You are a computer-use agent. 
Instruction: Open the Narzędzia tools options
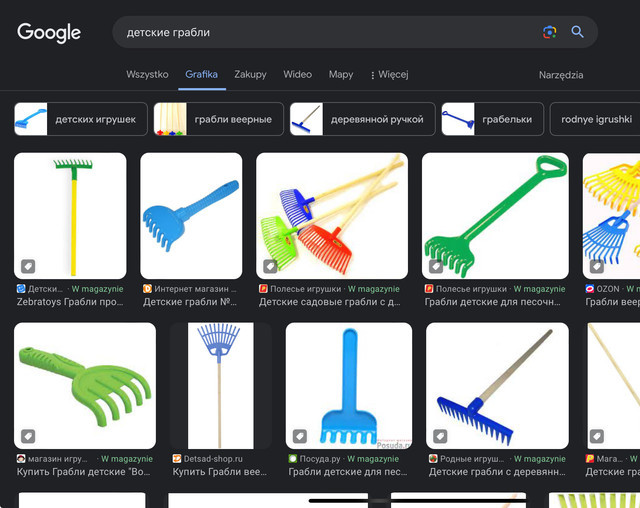pos(560,75)
